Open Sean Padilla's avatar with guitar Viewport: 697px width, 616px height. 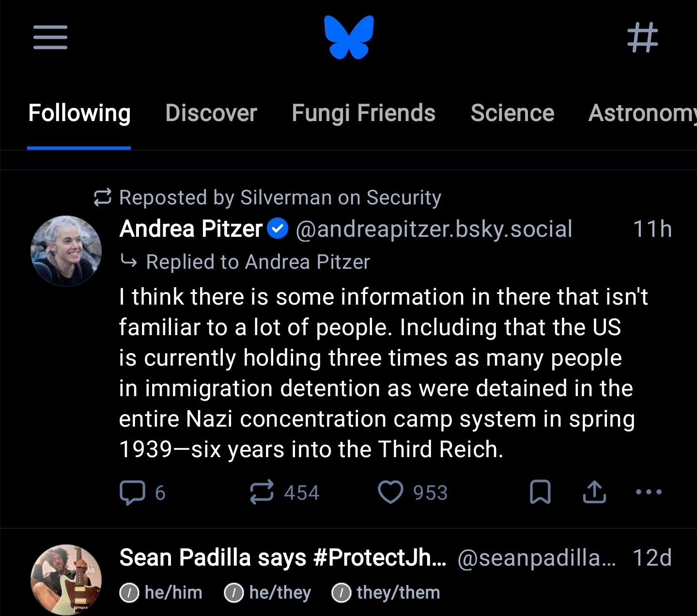click(x=66, y=580)
